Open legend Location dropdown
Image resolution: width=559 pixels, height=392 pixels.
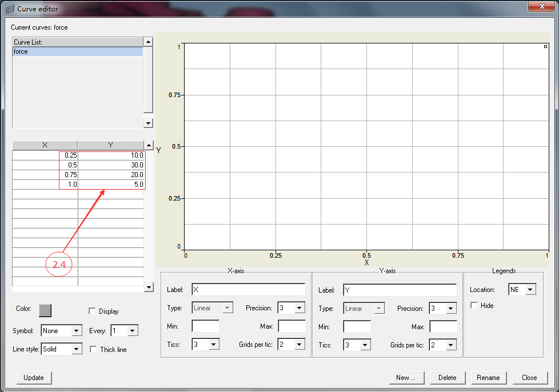coord(530,290)
